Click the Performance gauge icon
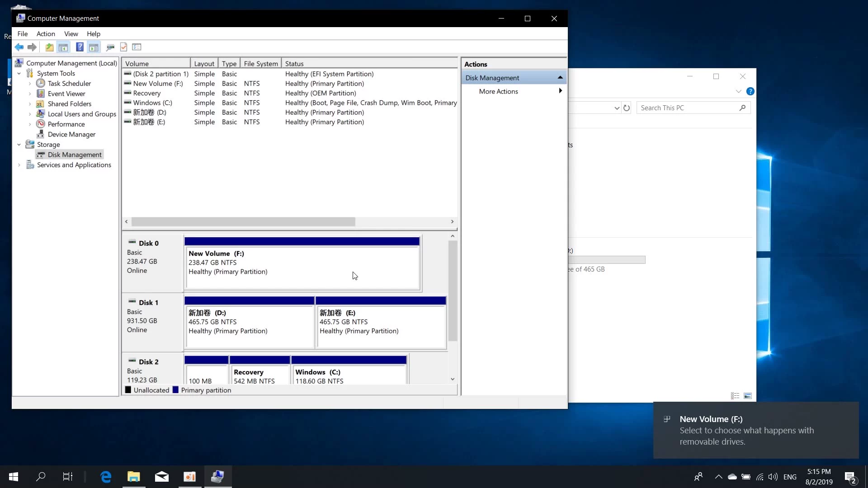868x488 pixels. tap(40, 124)
